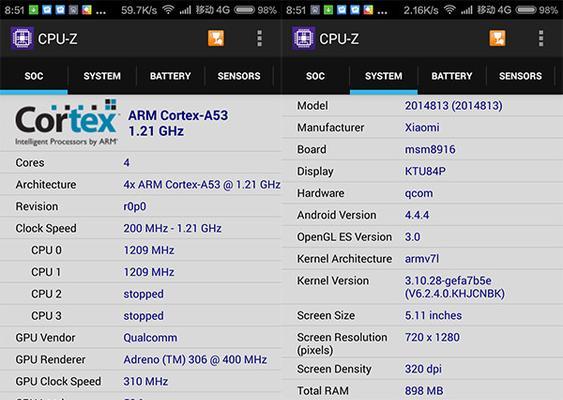Tap the battery indicator in right status bar
Image resolution: width=563 pixels, height=400 pixels.
(526, 10)
